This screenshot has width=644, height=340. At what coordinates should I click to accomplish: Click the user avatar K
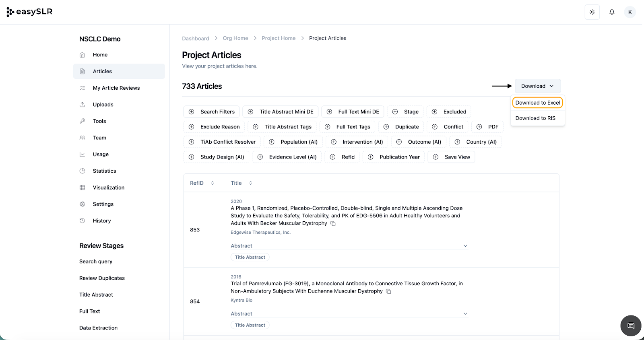[x=630, y=12]
